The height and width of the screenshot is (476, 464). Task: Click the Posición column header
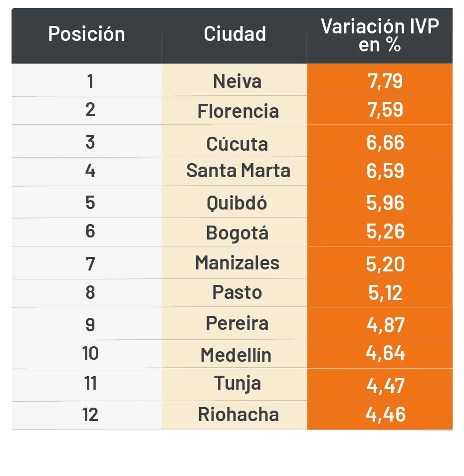click(86, 34)
